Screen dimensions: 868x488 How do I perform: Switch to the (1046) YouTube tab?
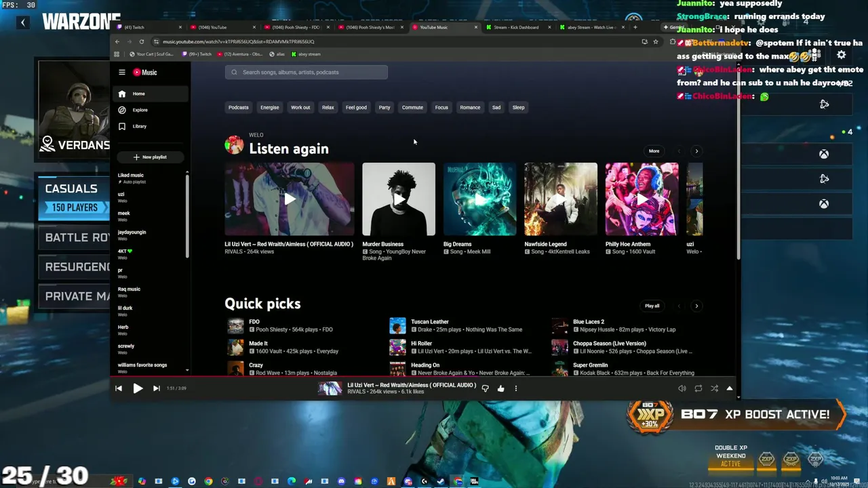221,27
